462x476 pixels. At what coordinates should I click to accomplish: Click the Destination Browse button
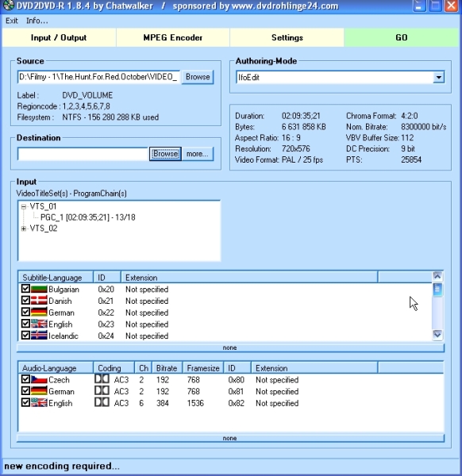point(165,154)
